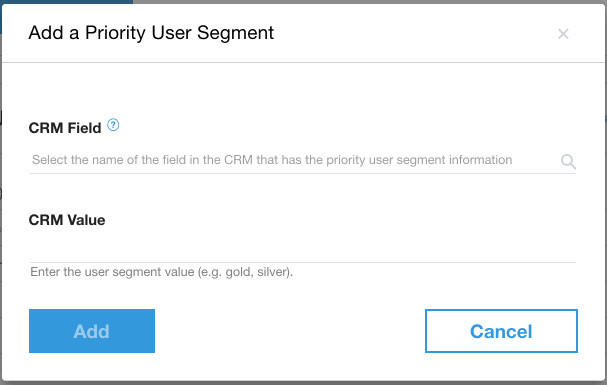Click the dimmed page background above the dialog
This screenshot has height=385, width=607.
tap(368, 2)
